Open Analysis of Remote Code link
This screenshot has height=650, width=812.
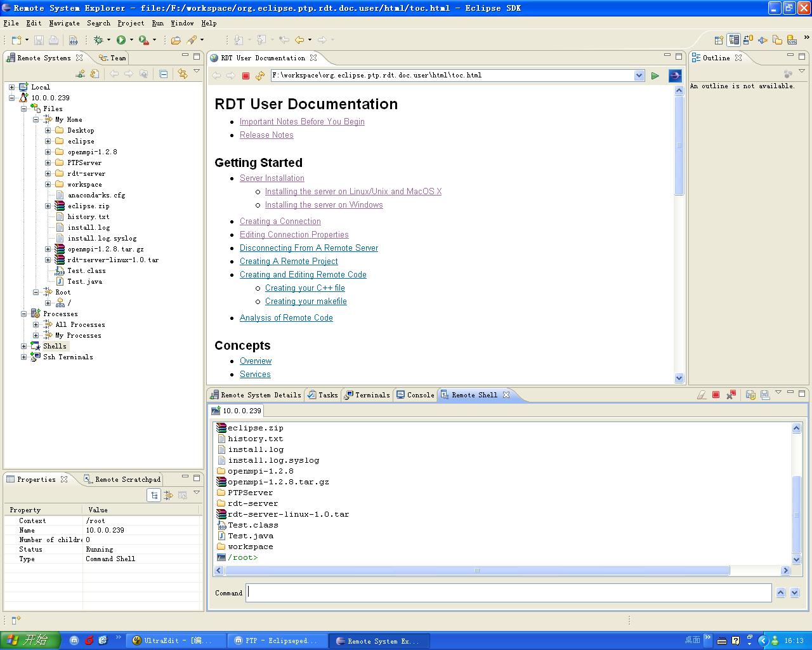click(x=286, y=318)
